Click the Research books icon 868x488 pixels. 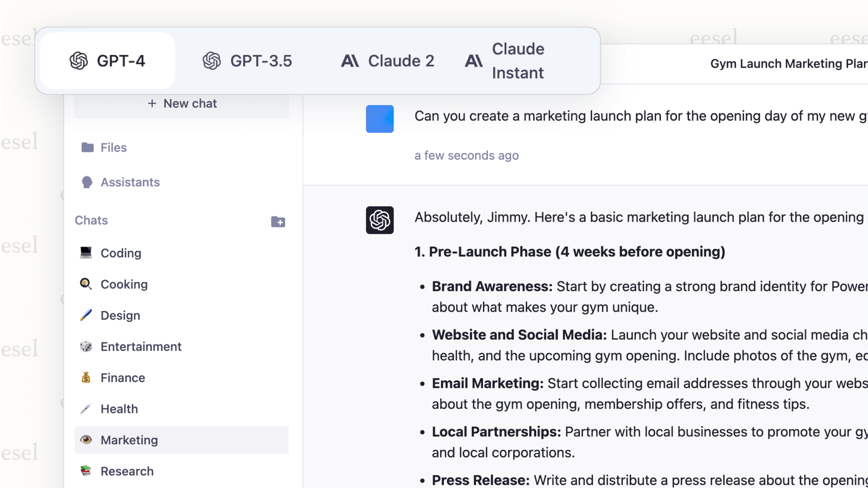[86, 471]
